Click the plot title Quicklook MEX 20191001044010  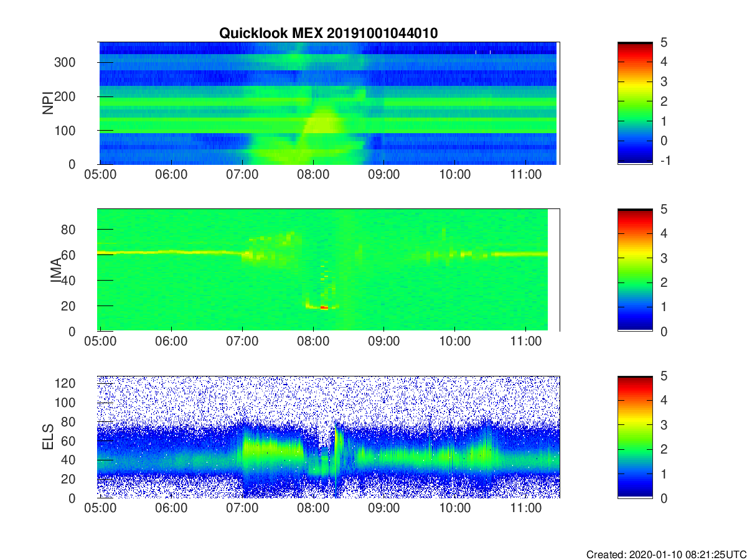328,33
